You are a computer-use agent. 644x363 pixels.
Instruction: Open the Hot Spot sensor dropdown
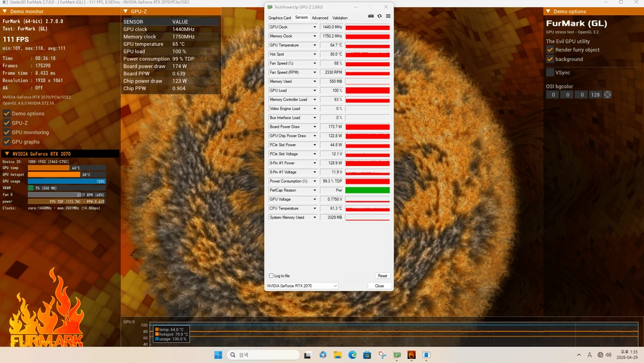[315, 54]
